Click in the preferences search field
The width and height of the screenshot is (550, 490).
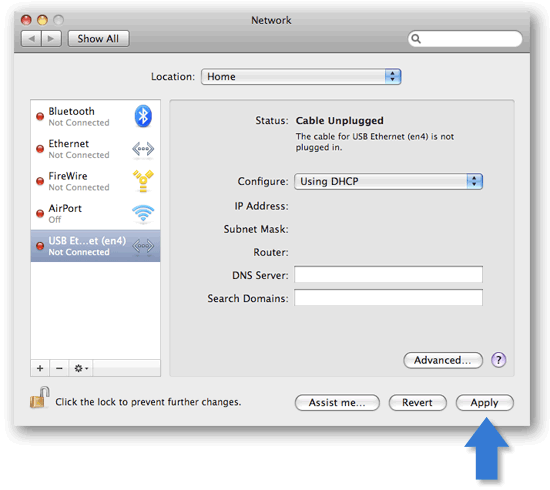point(465,39)
